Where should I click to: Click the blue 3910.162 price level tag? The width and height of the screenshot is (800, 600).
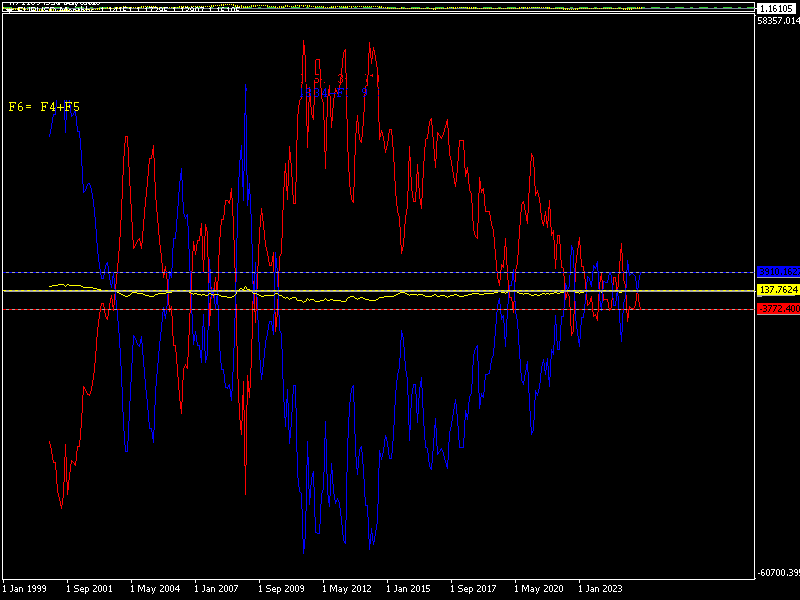click(x=777, y=272)
